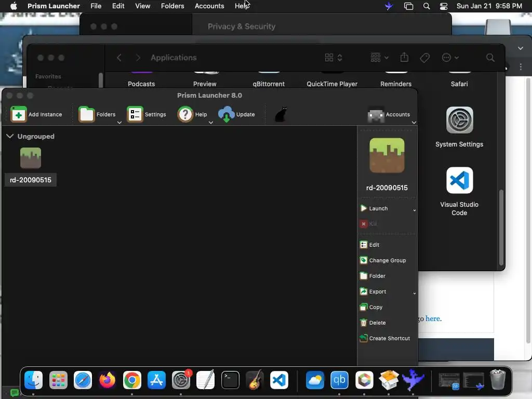The image size is (532, 399).
Task: Open the Accounts button in launcher toolbar
Action: click(x=389, y=114)
